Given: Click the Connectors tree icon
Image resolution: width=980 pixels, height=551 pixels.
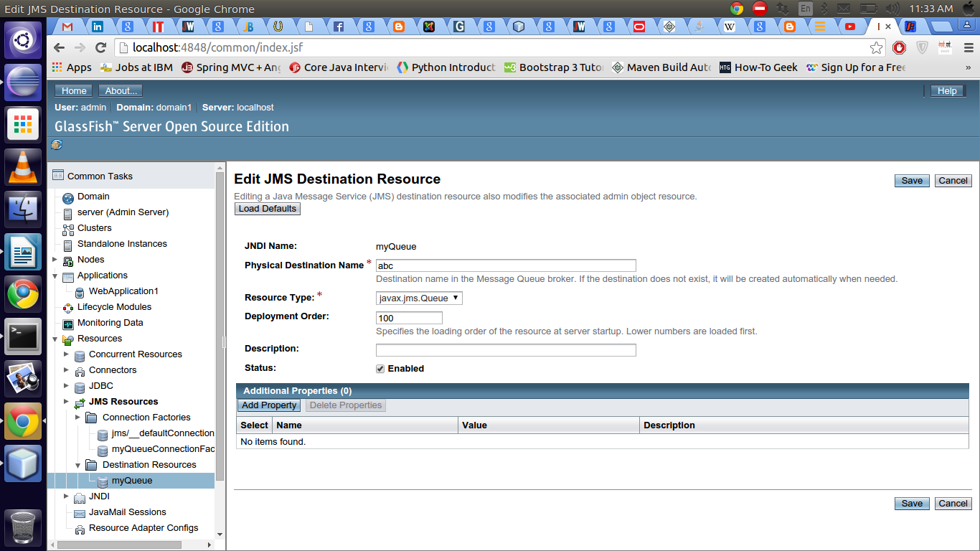Looking at the screenshot, I should (80, 371).
